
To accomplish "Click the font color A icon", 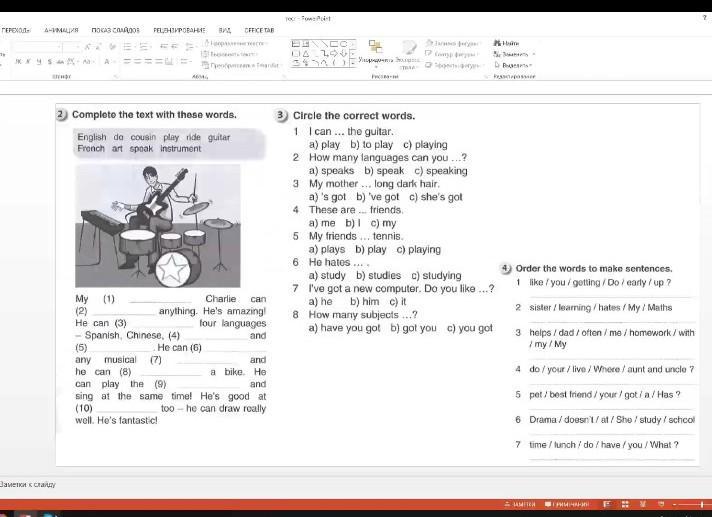I will [107, 62].
